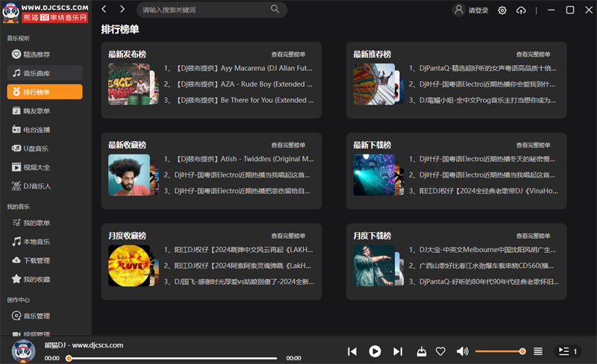Open the 月度收藏榜 cover thumbnail
This screenshot has height=364, width=597.
coord(129,266)
